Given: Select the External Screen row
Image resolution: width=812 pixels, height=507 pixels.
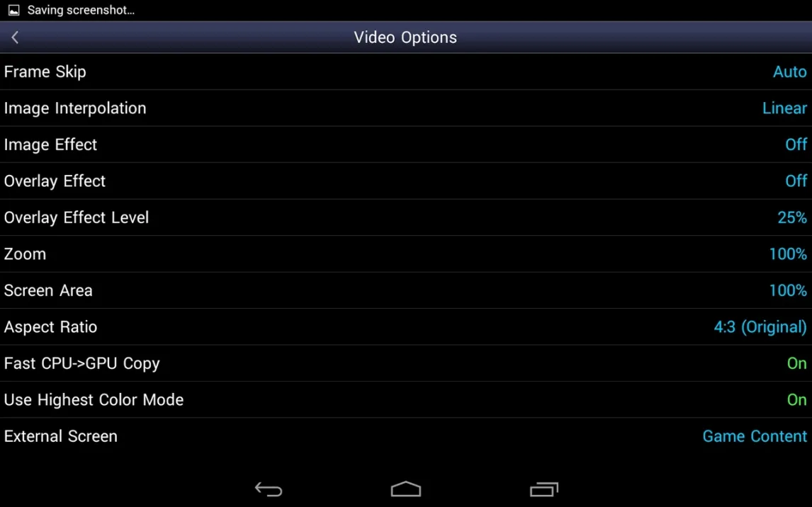Looking at the screenshot, I should 406,436.
